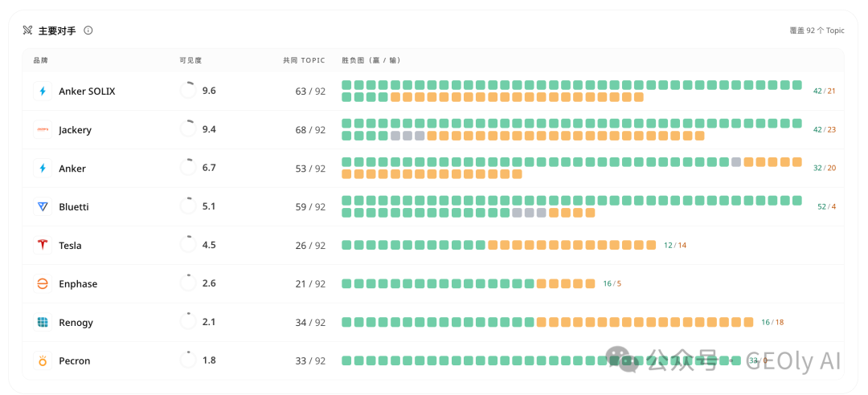Click the Enphase orange logo
This screenshot has width=868, height=395.
[x=43, y=283]
